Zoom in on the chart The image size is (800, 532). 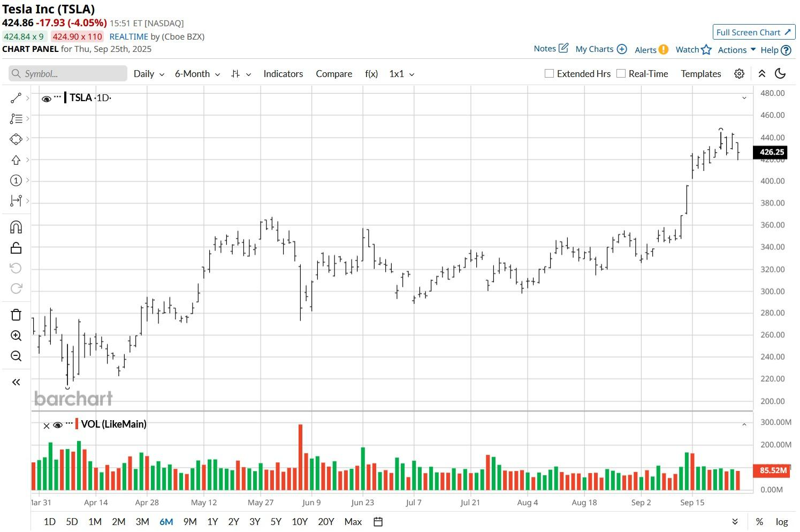pyautogui.click(x=16, y=336)
